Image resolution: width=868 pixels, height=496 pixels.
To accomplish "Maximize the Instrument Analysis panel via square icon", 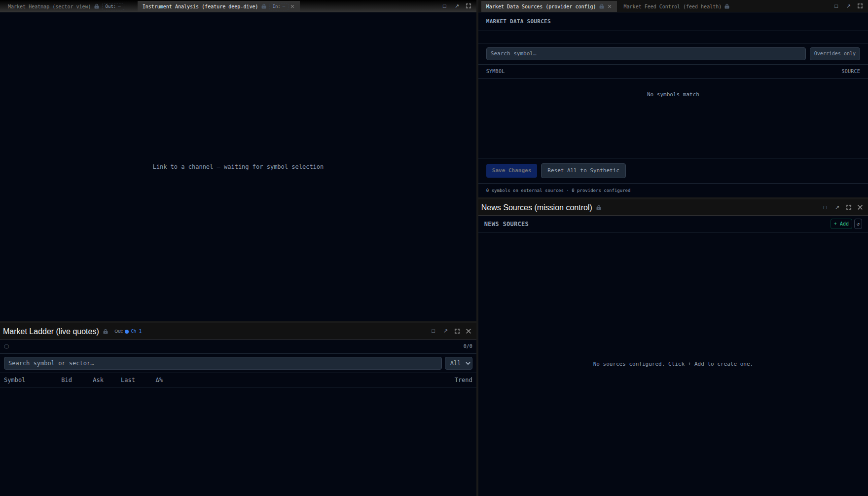I will pos(444,6).
